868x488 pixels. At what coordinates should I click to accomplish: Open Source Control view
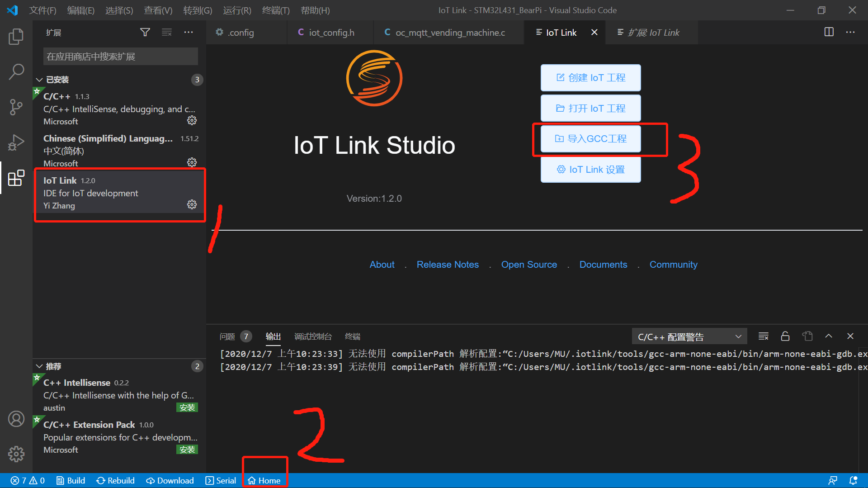(16, 107)
